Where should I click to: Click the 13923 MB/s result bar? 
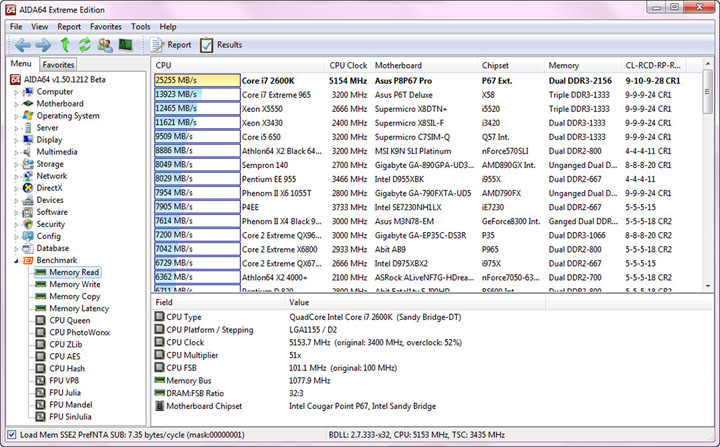point(197,95)
